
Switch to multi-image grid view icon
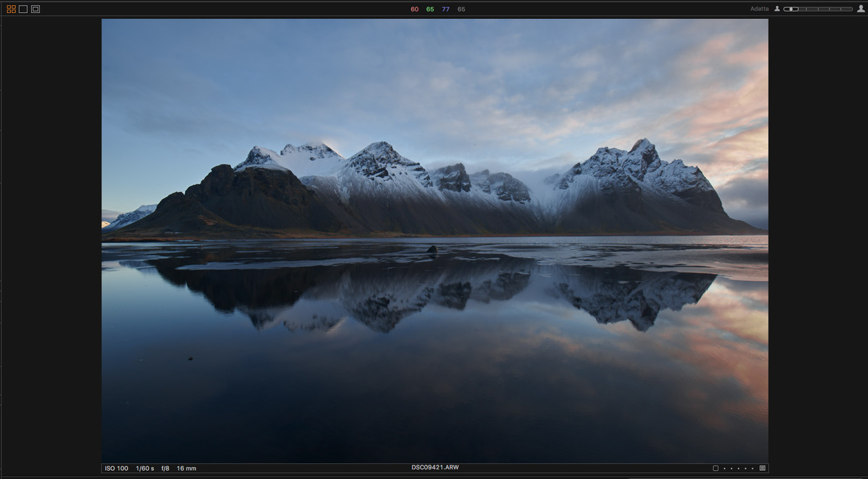pos(11,9)
